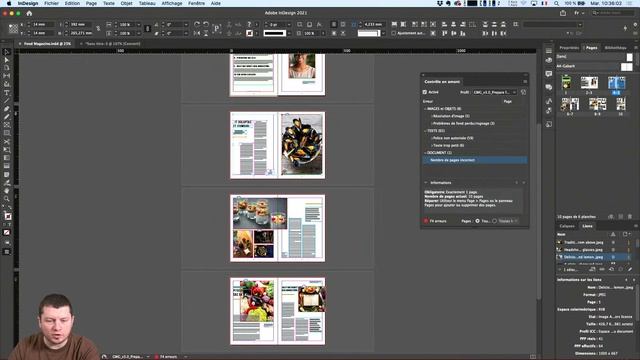Collapse the DOCUMENT error group
Screen dimensions: 640x360
[425, 153]
